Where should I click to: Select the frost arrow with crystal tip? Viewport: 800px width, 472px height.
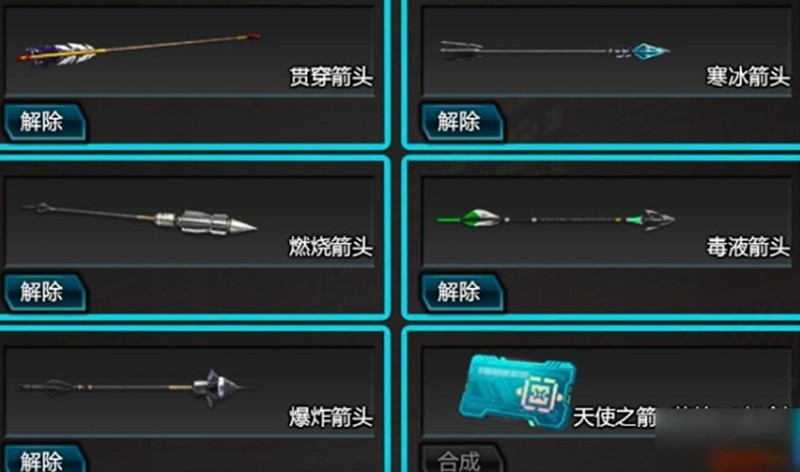pos(555,51)
